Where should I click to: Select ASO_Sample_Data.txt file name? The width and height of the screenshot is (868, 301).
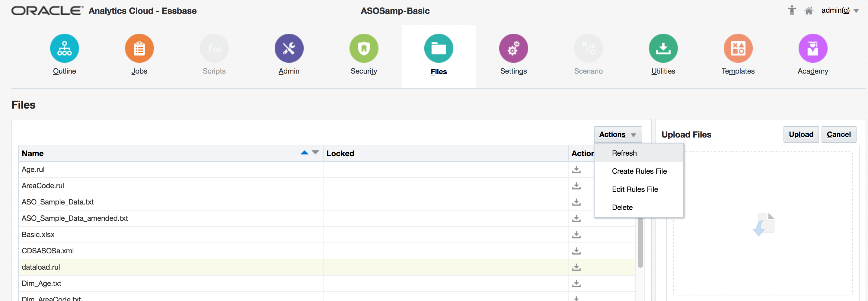pyautogui.click(x=58, y=202)
